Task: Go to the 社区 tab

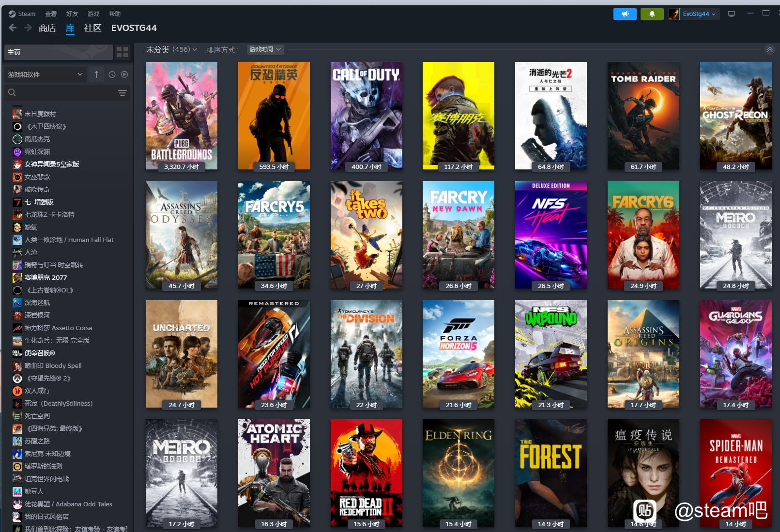Action: (92, 28)
